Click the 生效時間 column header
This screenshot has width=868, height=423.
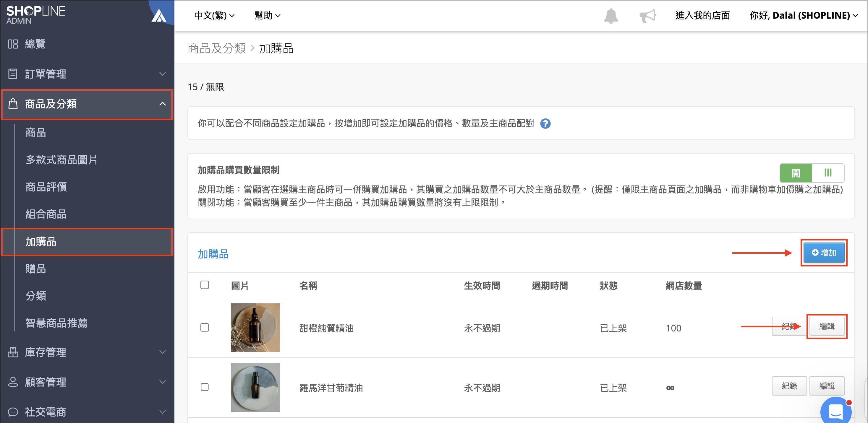482,286
